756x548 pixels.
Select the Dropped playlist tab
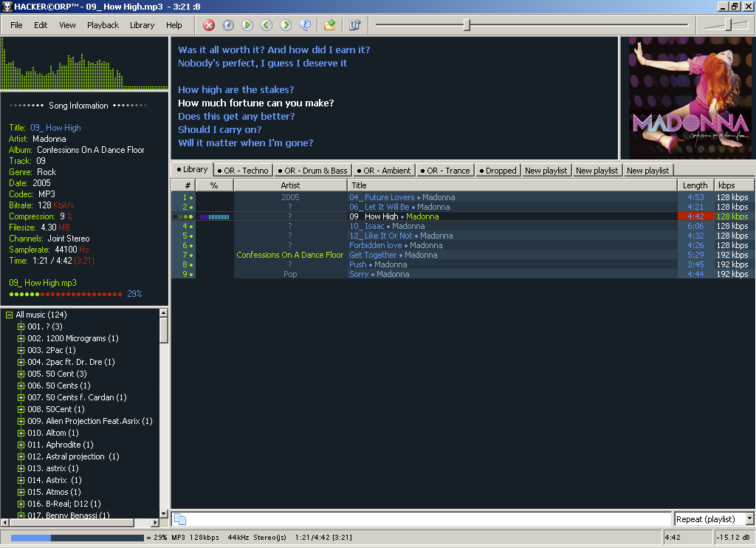pyautogui.click(x=498, y=171)
